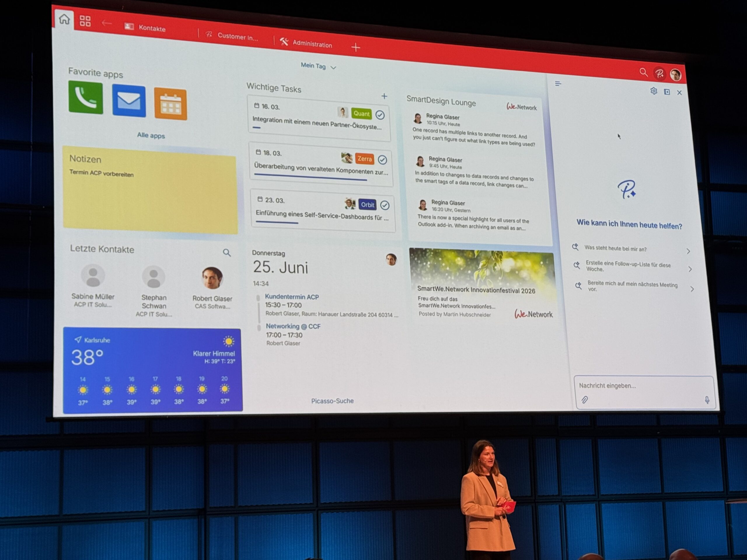The width and height of the screenshot is (747, 560).
Task: Open the app grid overview icon
Action: point(85,21)
